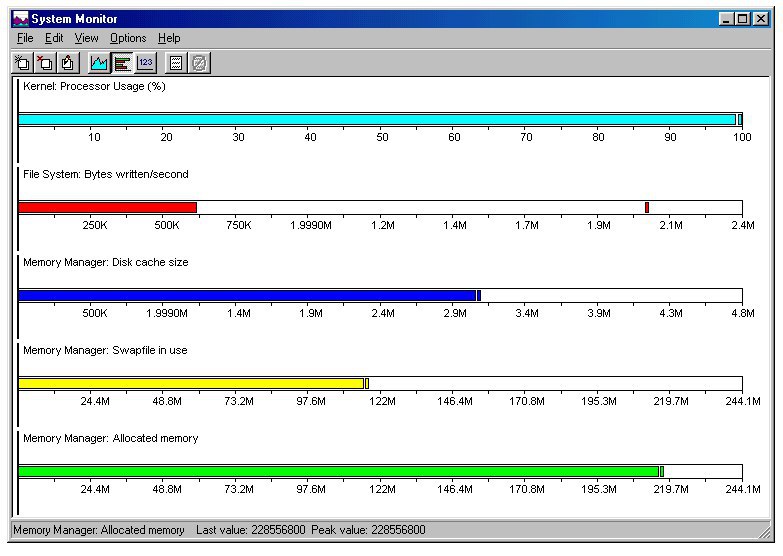The width and height of the screenshot is (783, 556).
Task: Open the Edit menu
Action: coord(54,38)
